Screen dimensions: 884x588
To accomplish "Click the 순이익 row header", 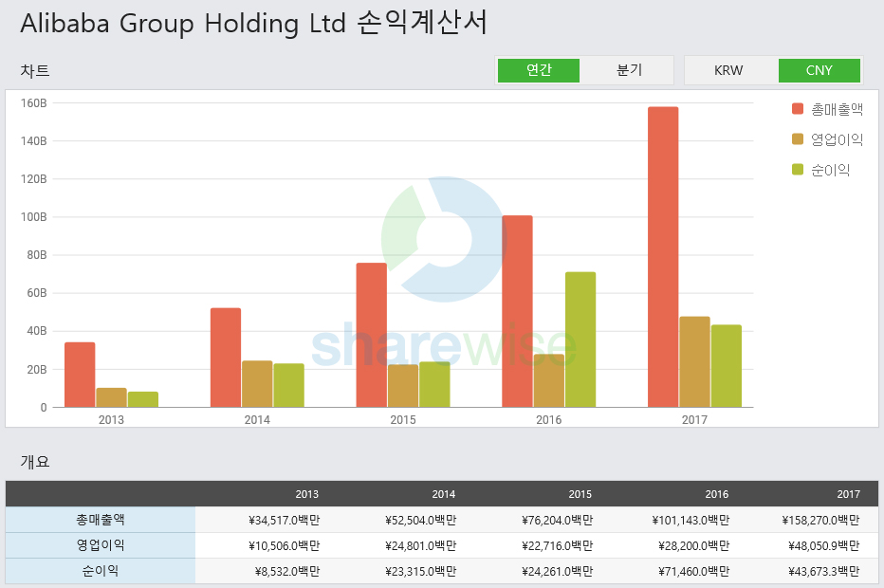I will tap(101, 571).
